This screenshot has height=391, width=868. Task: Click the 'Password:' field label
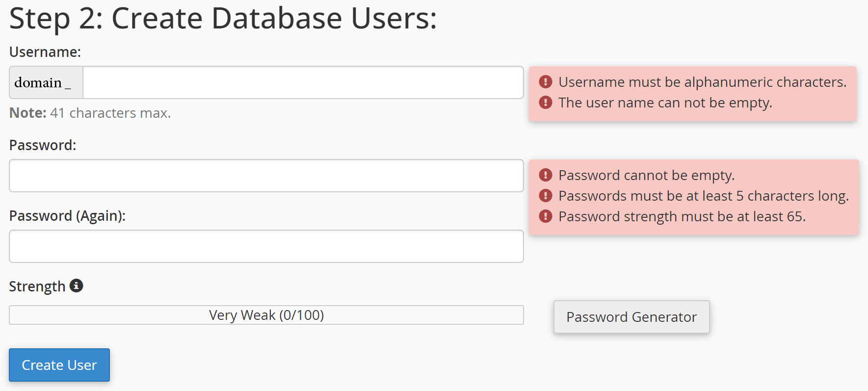point(43,145)
